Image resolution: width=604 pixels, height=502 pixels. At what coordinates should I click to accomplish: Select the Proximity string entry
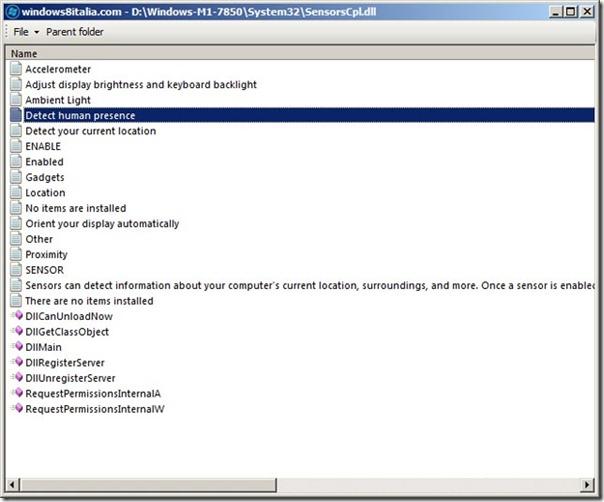[x=46, y=255]
